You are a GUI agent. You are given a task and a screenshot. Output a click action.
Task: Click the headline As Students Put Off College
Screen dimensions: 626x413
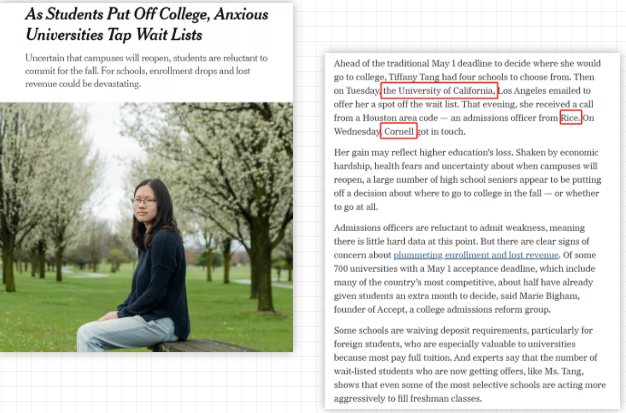click(x=147, y=24)
